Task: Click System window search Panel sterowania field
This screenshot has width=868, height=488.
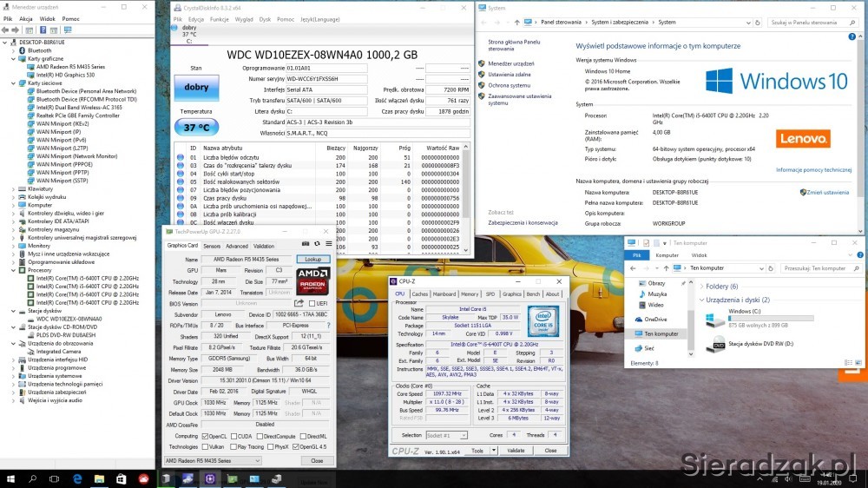Action: click(812, 23)
